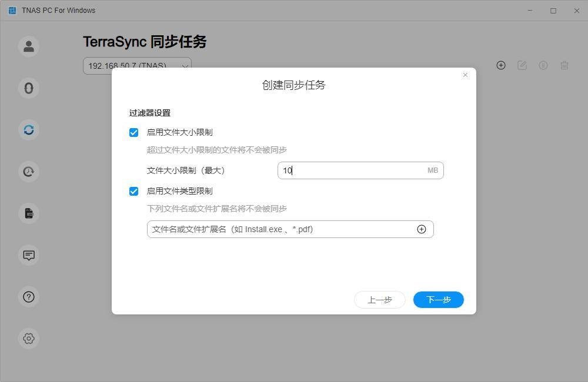Open the message feedback icon in sidebar
The image size is (588, 382).
(x=29, y=255)
